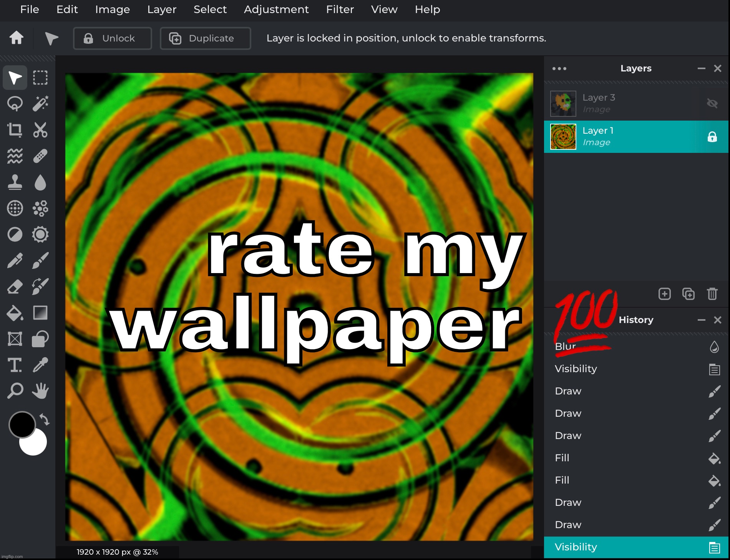Jump to the last Visibility history state

(x=636, y=547)
